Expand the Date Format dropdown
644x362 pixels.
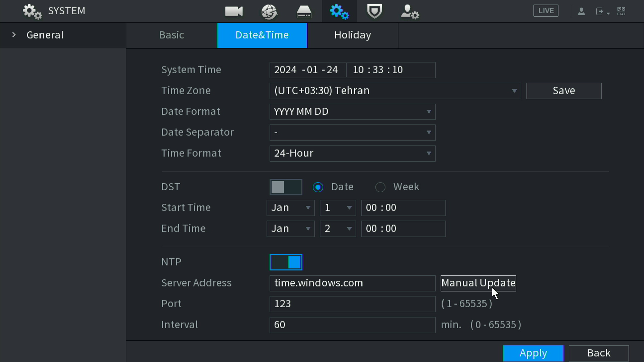click(x=352, y=112)
